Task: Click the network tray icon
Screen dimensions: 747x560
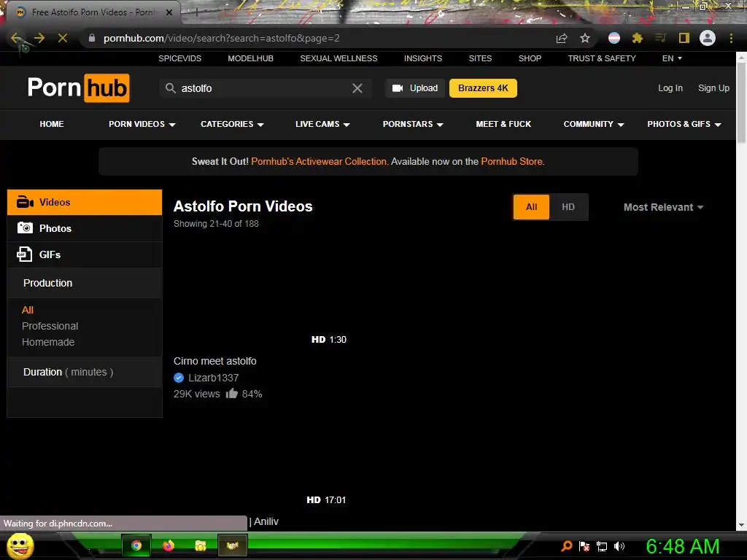Action: [x=602, y=546]
